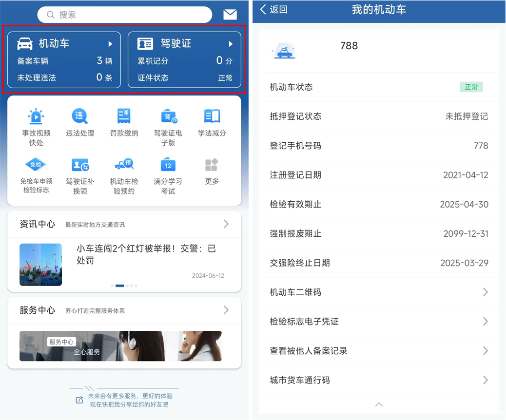Select the 罚款缴纳 fine payment icon

(124, 116)
